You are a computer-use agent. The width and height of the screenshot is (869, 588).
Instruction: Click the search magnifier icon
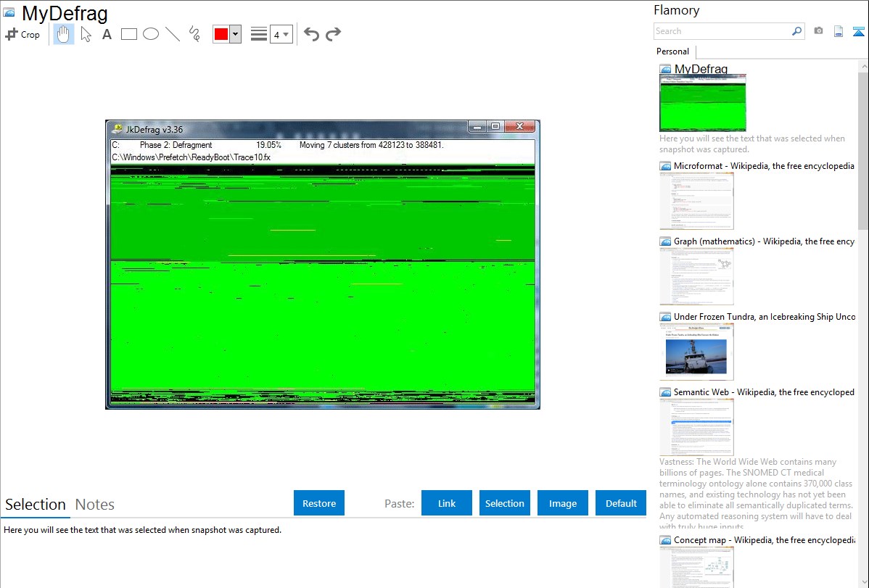797,31
